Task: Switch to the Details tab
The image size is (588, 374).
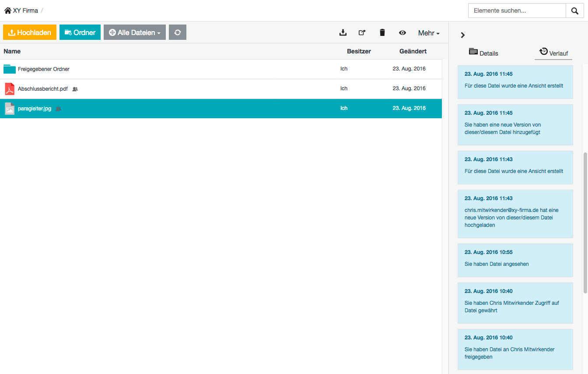Action: (x=484, y=53)
